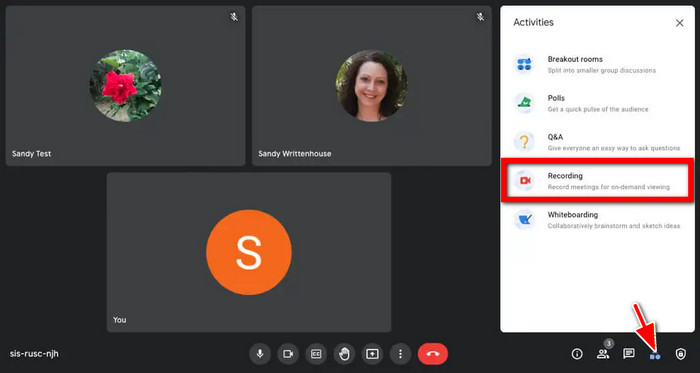Click the Sandy Writtenhouse profile photo
This screenshot has height=373, width=700.
tap(371, 85)
